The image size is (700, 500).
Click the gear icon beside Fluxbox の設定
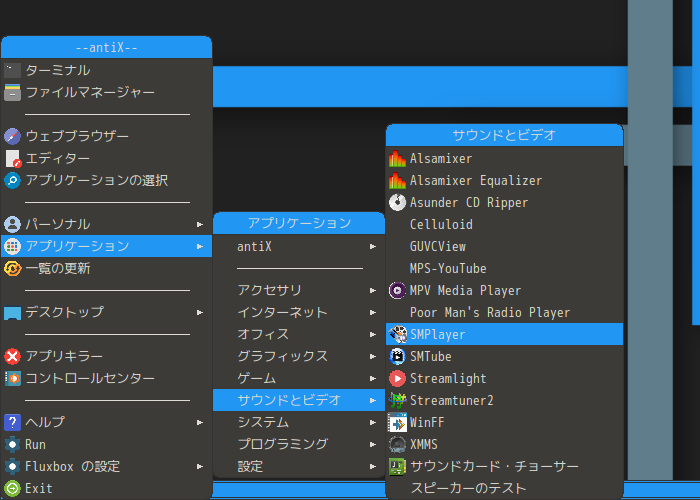(12, 467)
